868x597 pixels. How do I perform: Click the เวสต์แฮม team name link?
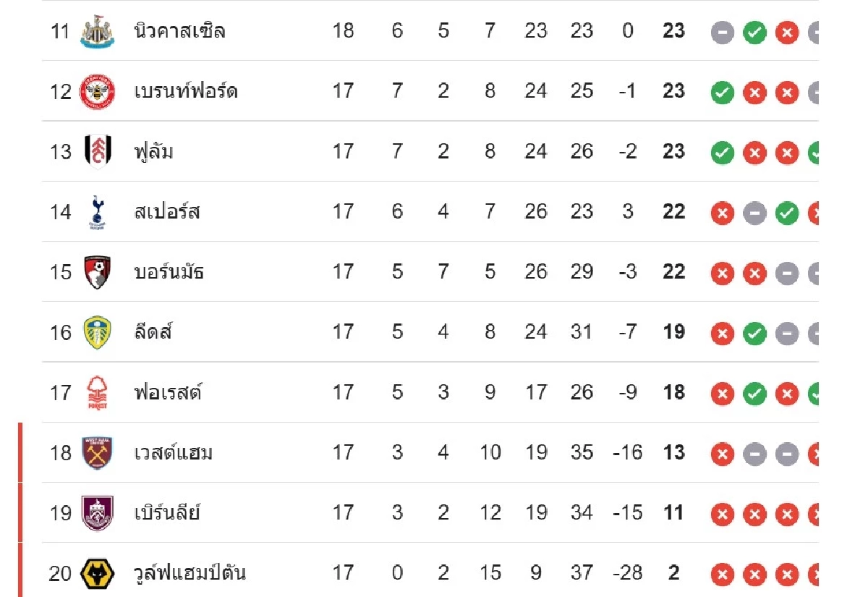(174, 453)
